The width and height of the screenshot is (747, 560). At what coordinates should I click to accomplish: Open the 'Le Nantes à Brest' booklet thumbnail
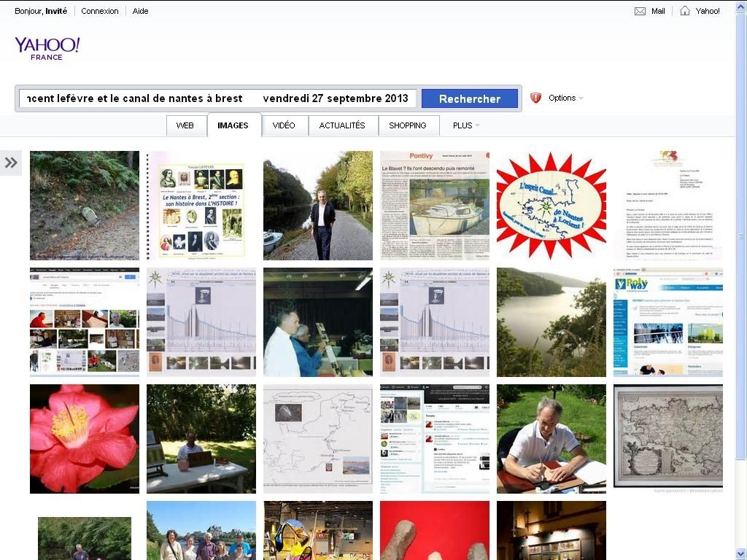(201, 205)
